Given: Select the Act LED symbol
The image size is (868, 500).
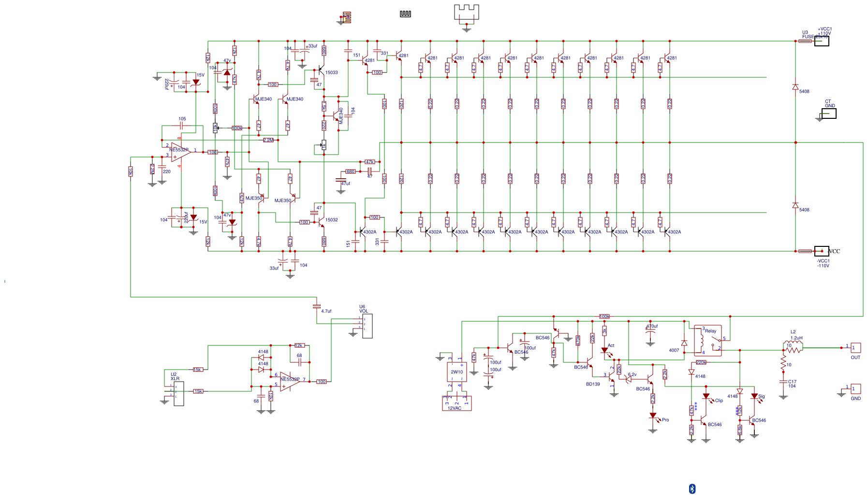Looking at the screenshot, I should tap(604, 351).
